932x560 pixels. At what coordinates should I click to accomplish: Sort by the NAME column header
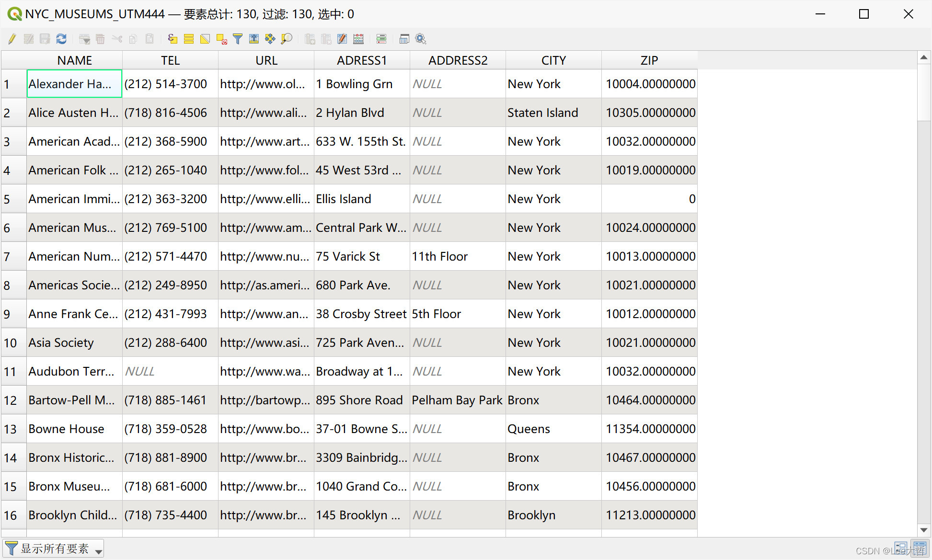(74, 60)
